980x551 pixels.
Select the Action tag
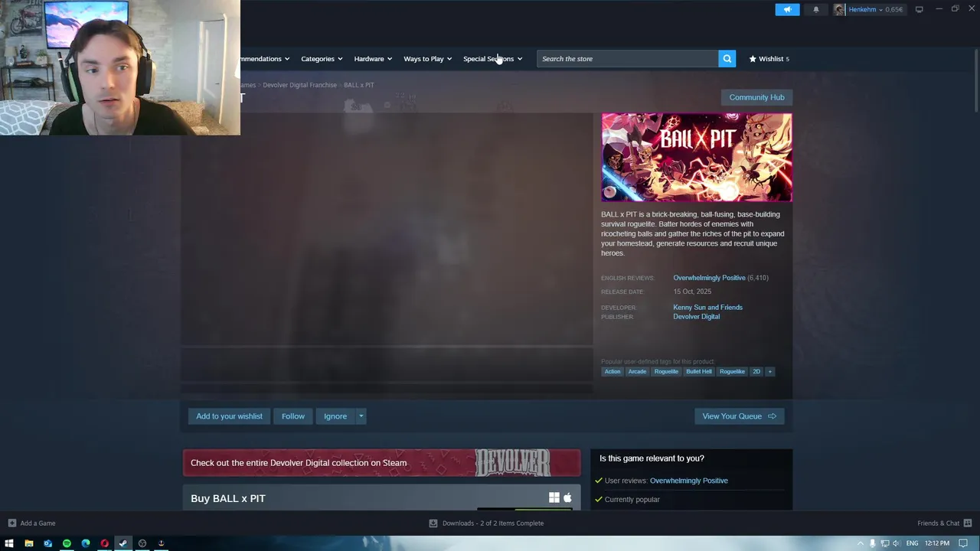[612, 371]
